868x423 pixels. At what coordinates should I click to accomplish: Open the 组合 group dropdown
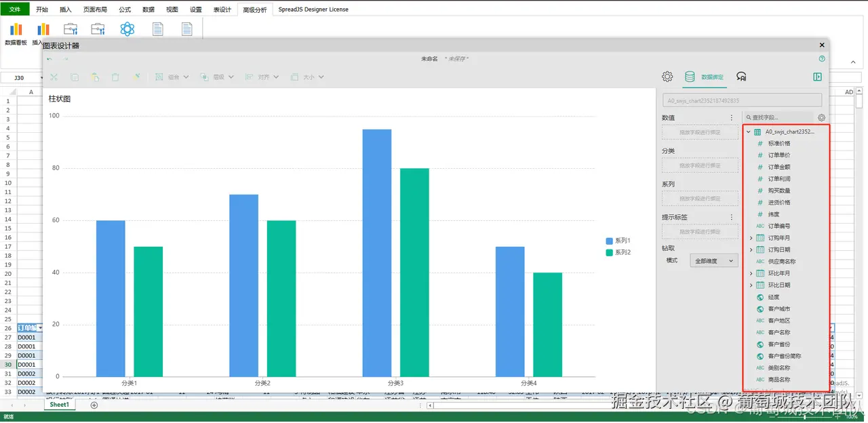point(172,77)
